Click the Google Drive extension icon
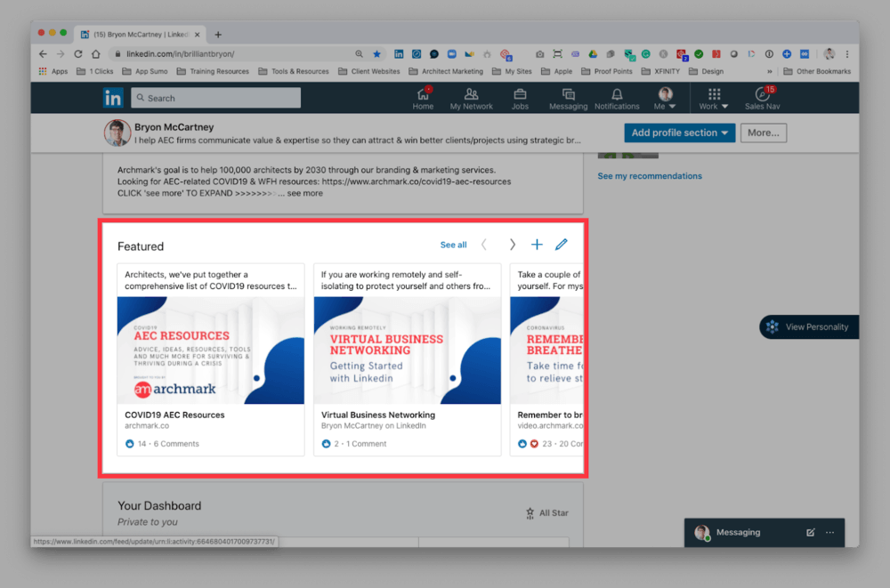Image resolution: width=890 pixels, height=588 pixels. 593,54
